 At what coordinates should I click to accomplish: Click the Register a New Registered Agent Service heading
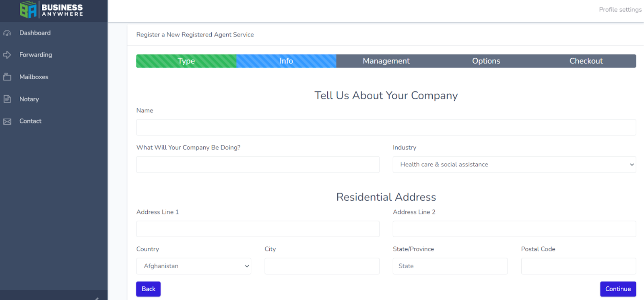click(195, 35)
